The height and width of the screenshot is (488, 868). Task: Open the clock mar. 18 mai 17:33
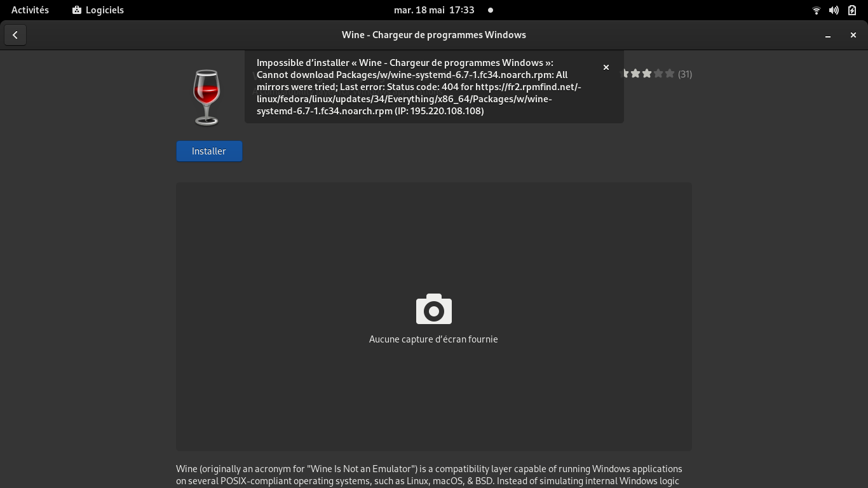click(x=434, y=10)
